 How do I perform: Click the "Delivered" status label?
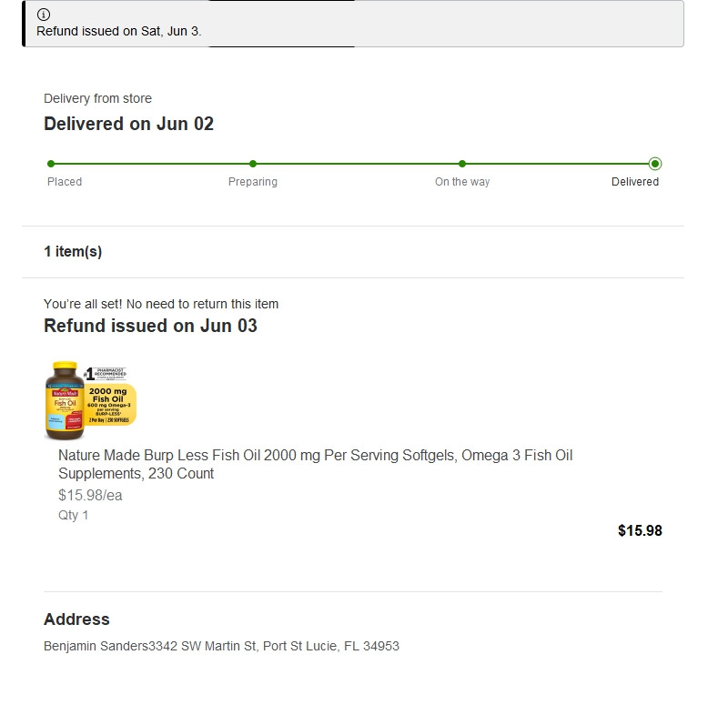tap(635, 182)
